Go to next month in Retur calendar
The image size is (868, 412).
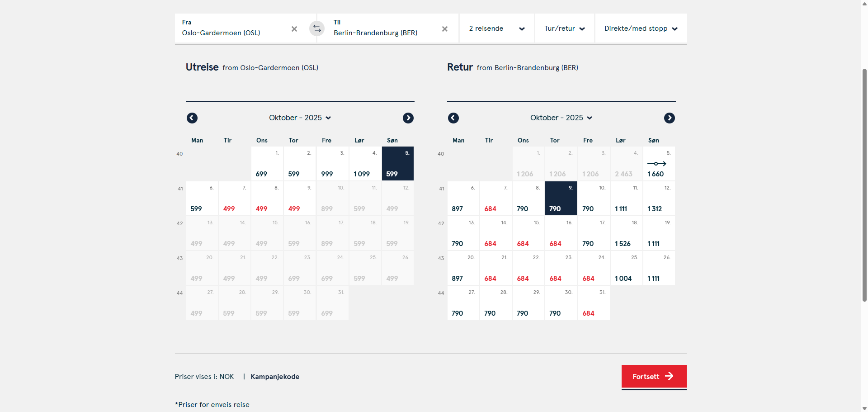click(670, 118)
